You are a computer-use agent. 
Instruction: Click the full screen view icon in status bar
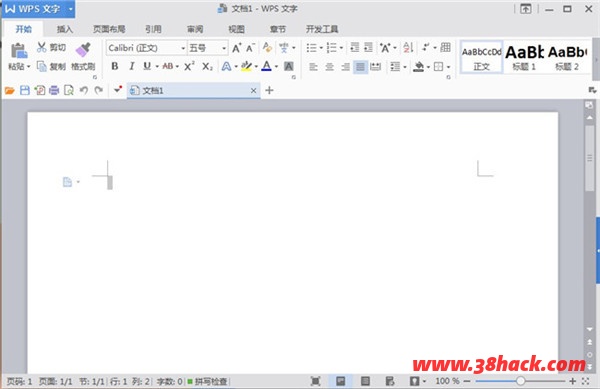point(315,381)
